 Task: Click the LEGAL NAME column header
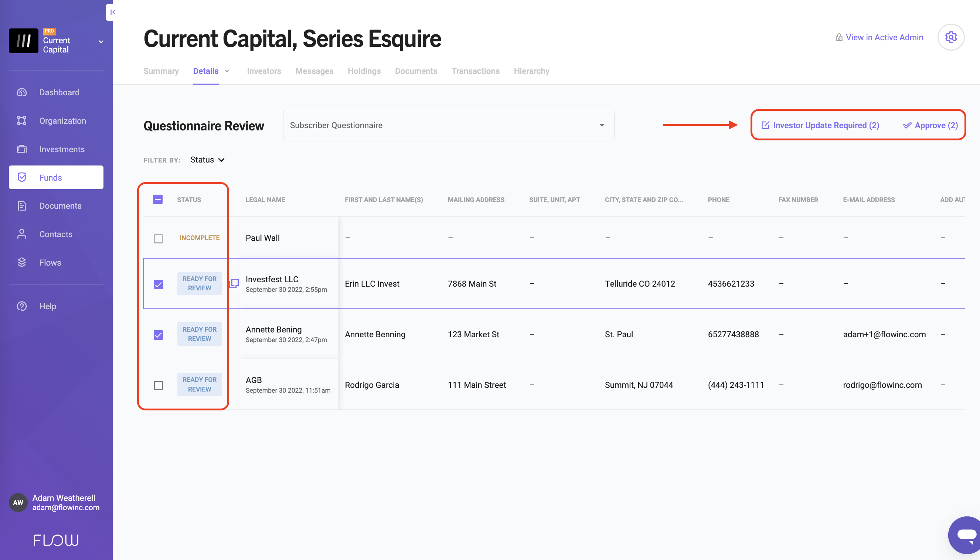[x=265, y=199]
